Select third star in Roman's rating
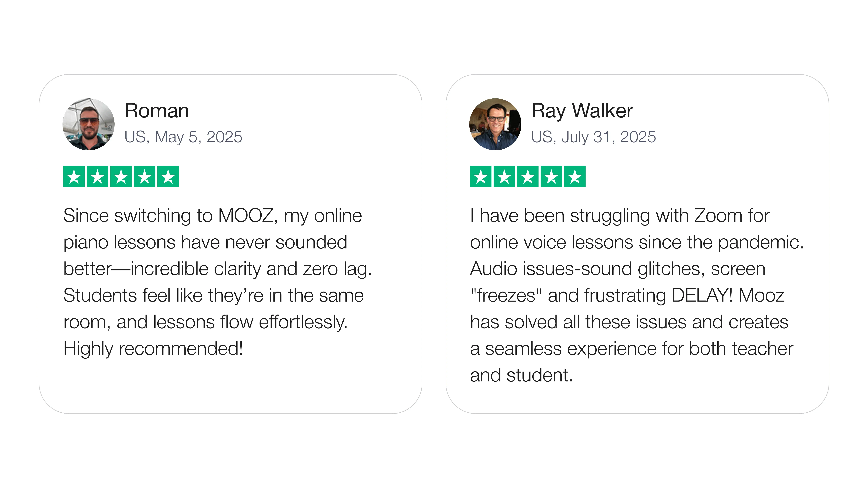The image size is (868, 488). (x=121, y=176)
